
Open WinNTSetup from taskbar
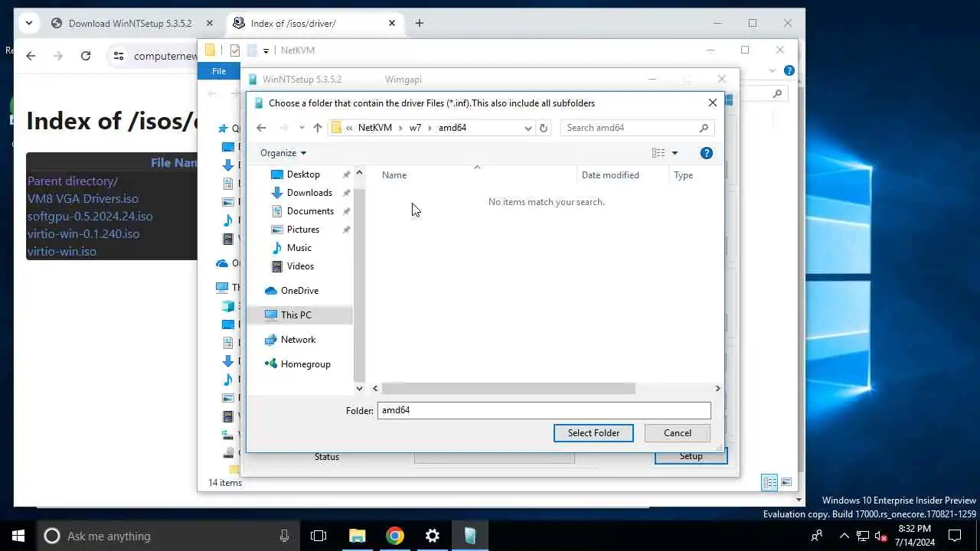[x=470, y=536]
